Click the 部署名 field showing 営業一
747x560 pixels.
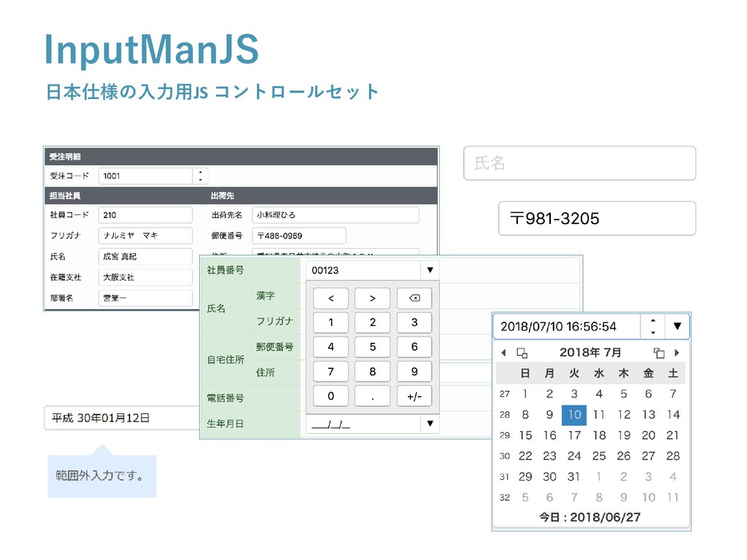click(x=145, y=298)
